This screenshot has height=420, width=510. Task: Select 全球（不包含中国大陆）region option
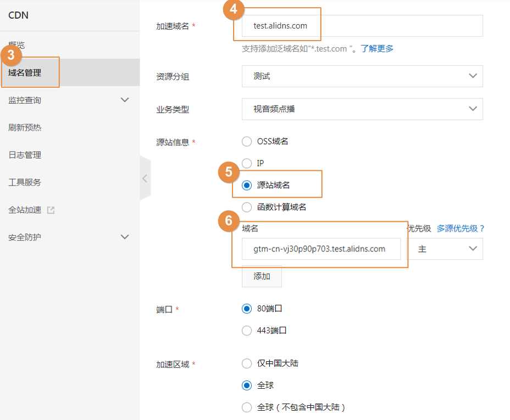coord(247,407)
